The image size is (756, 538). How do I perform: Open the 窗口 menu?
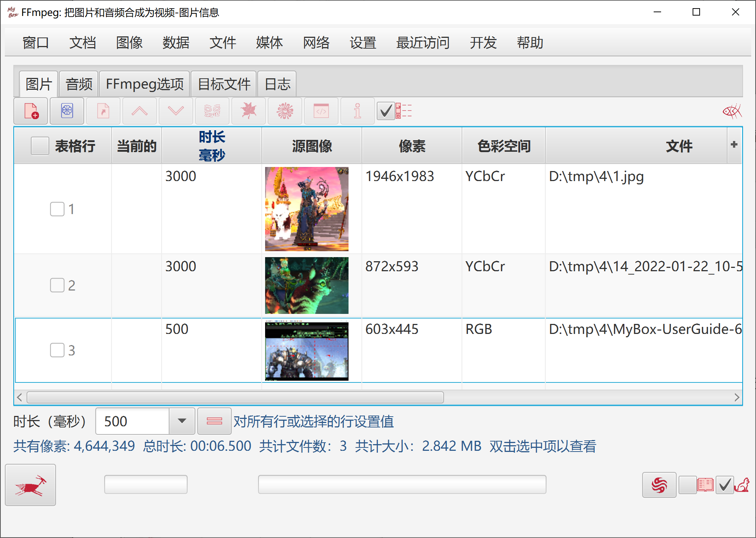point(36,43)
